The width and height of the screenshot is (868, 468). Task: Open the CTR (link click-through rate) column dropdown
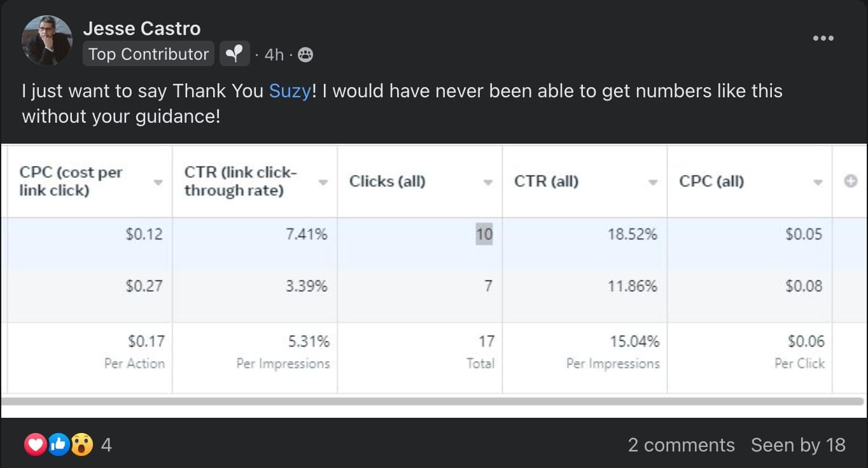point(323,182)
